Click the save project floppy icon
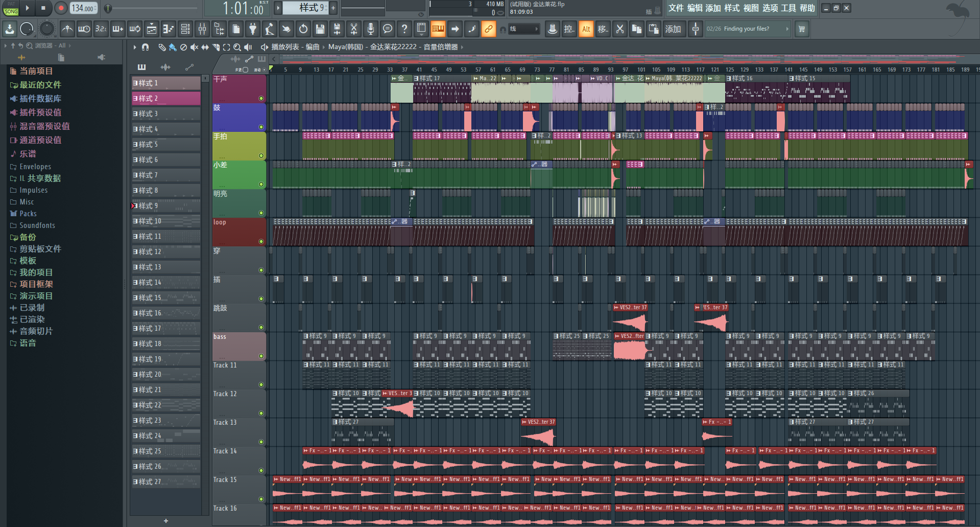Image resolution: width=980 pixels, height=527 pixels. [x=320, y=29]
